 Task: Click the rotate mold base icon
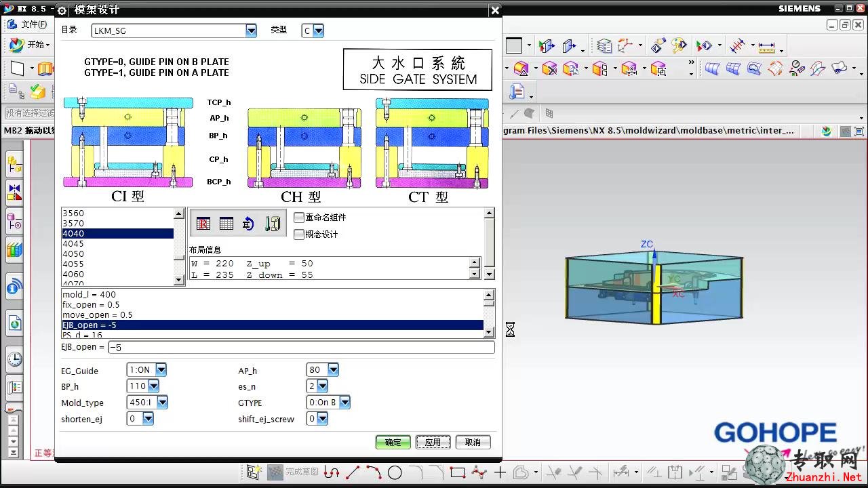click(x=248, y=224)
